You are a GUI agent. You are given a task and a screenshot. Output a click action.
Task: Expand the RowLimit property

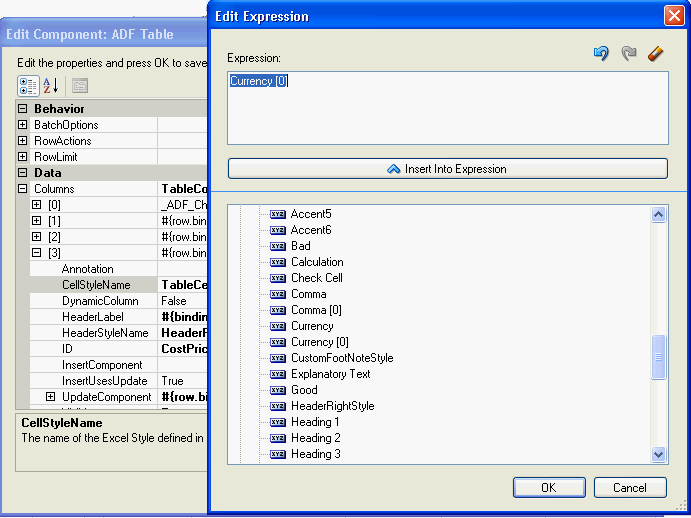pyautogui.click(x=22, y=157)
